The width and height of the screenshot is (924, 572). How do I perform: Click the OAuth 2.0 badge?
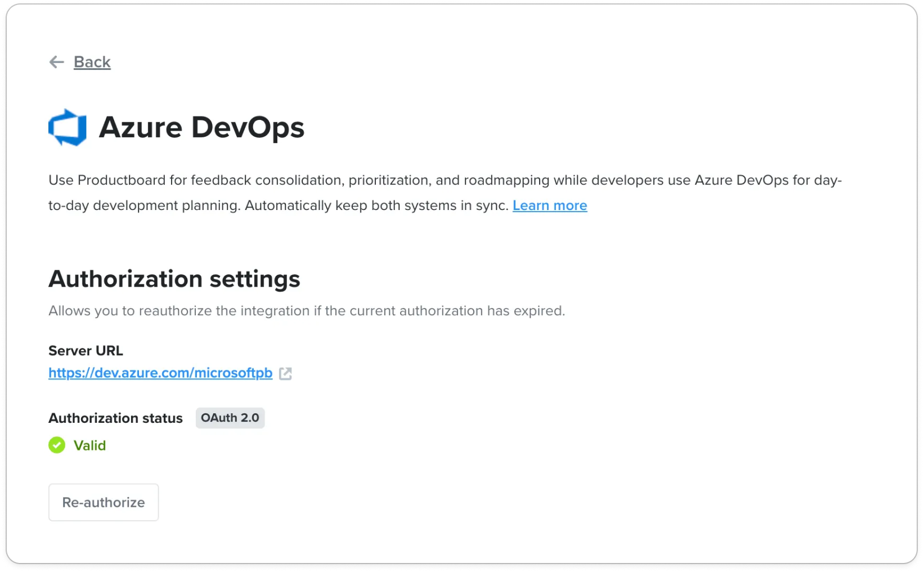(230, 418)
